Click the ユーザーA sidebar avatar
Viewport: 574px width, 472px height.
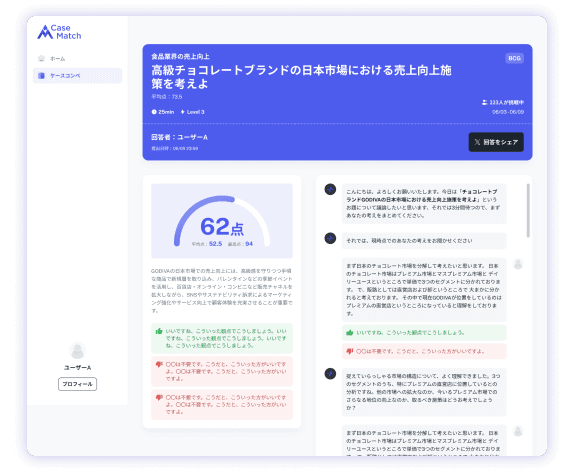77,351
